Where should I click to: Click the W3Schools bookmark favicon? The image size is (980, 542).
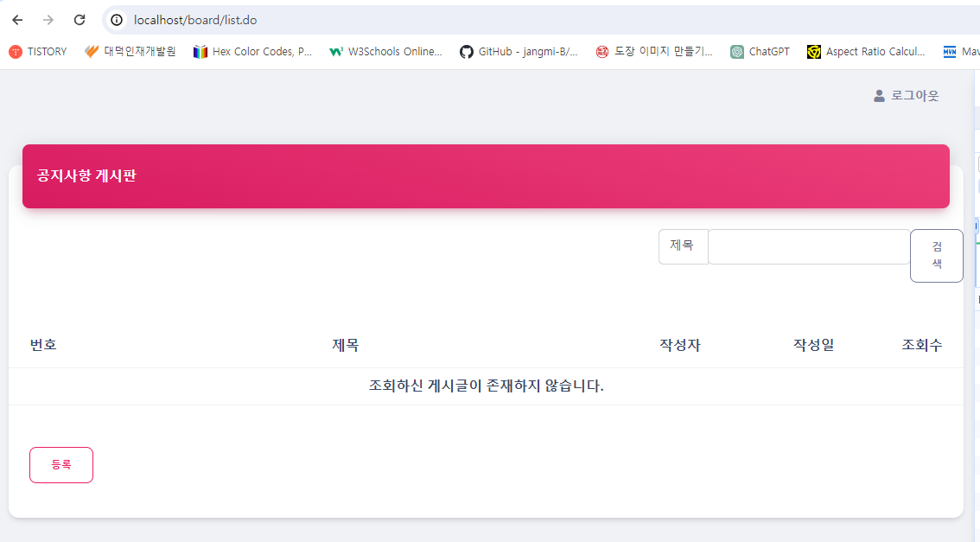point(335,52)
